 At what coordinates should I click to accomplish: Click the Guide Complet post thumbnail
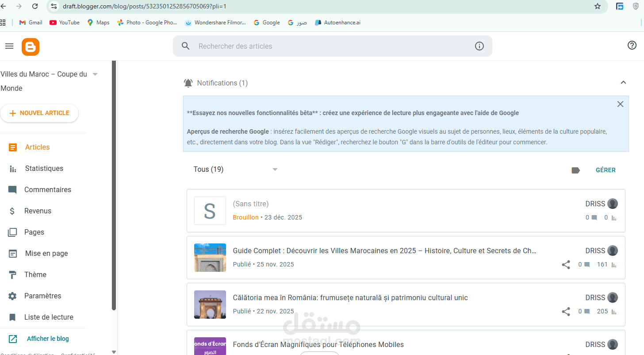point(210,258)
